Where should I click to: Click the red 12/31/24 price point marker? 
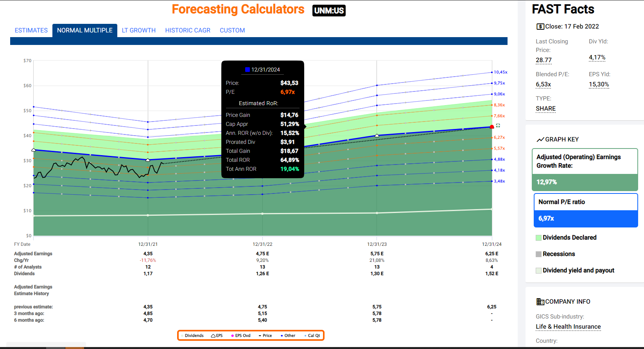coord(492,127)
